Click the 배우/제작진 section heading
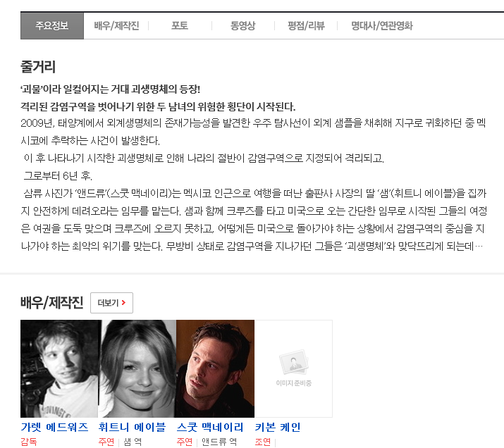Image resolution: width=504 pixels, height=448 pixels. click(x=51, y=302)
